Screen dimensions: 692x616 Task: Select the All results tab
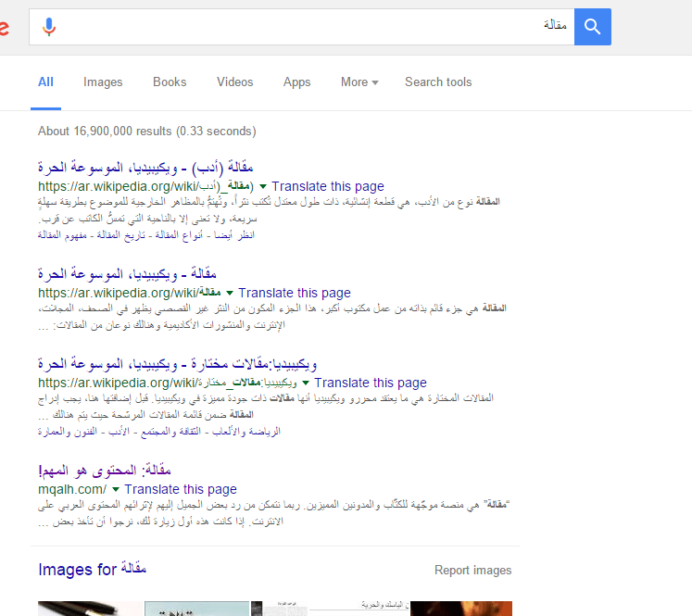(45, 82)
